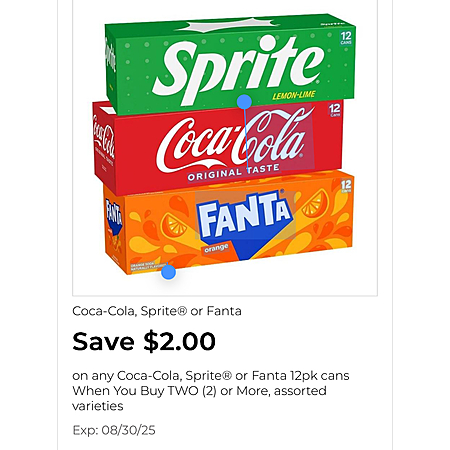Viewport: 450px width, 450px height.
Task: Click the small Sprite logo on box side
Action: (x=110, y=56)
